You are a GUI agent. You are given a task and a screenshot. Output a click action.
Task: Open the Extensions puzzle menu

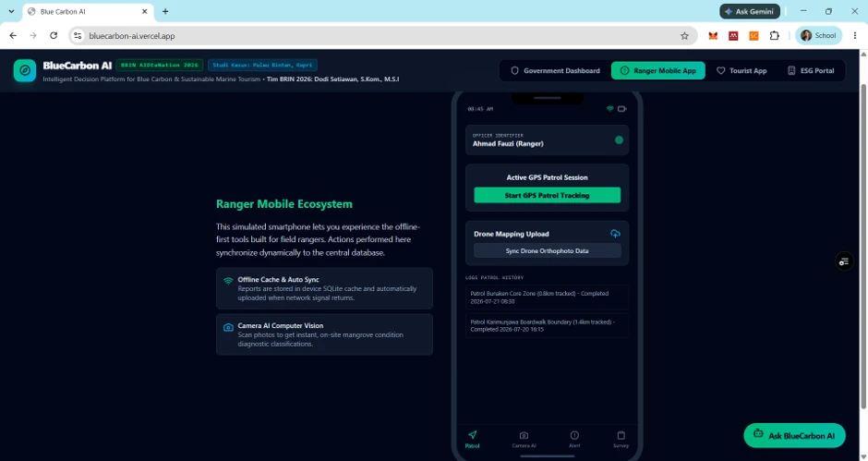775,35
